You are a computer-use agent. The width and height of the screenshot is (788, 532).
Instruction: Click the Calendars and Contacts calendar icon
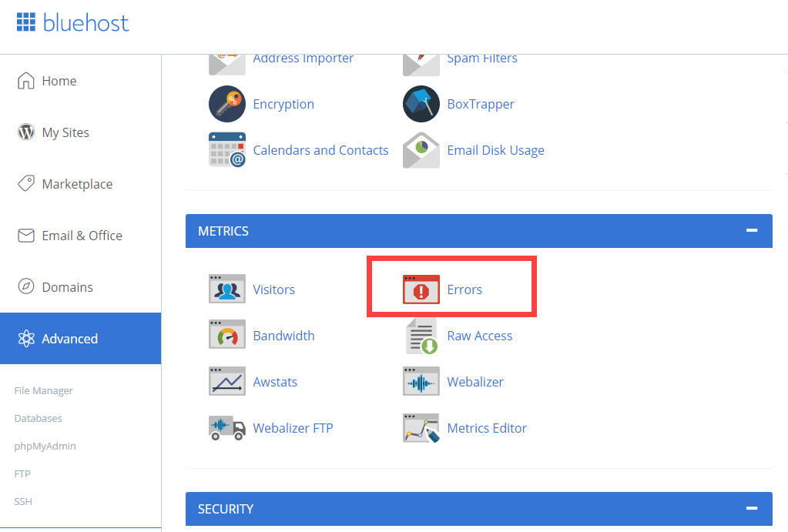[227, 149]
